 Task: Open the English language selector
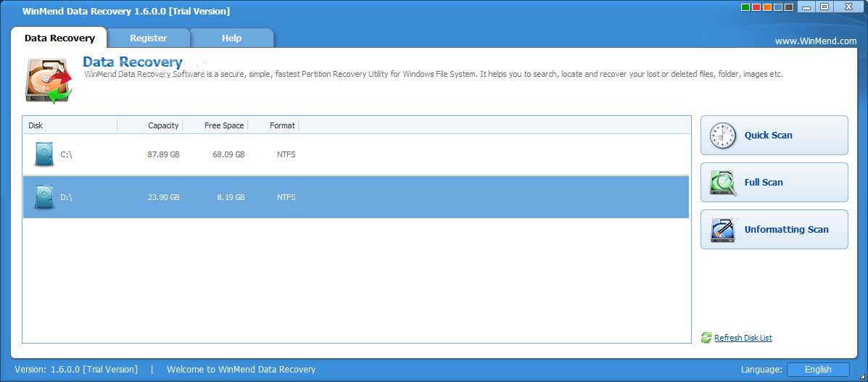(818, 369)
